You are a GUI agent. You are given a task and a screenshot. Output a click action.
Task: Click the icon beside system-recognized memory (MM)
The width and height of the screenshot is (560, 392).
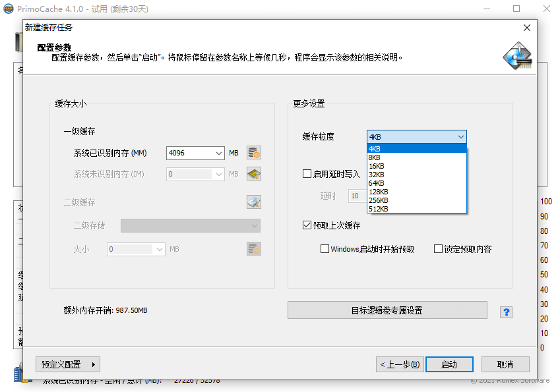254,153
